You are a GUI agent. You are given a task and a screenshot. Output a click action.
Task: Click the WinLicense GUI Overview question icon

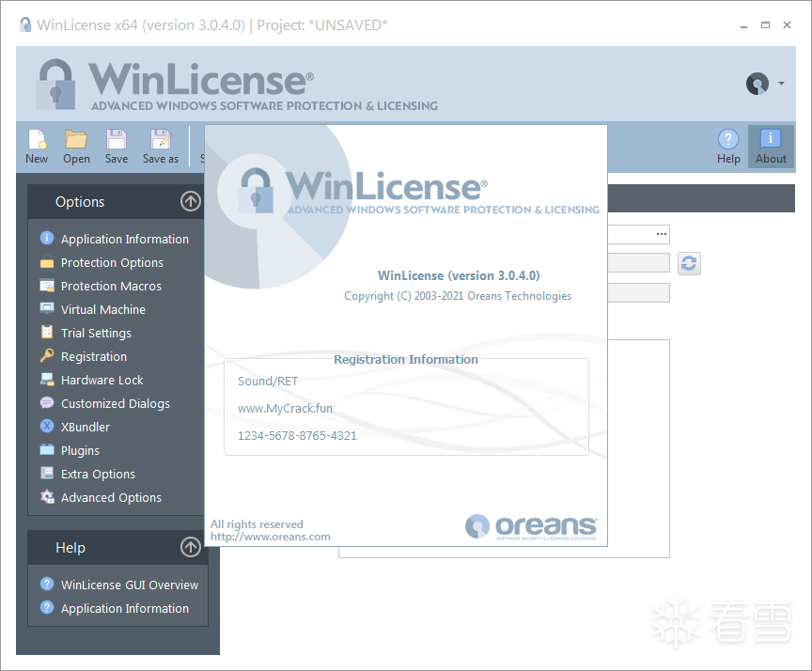pos(47,584)
